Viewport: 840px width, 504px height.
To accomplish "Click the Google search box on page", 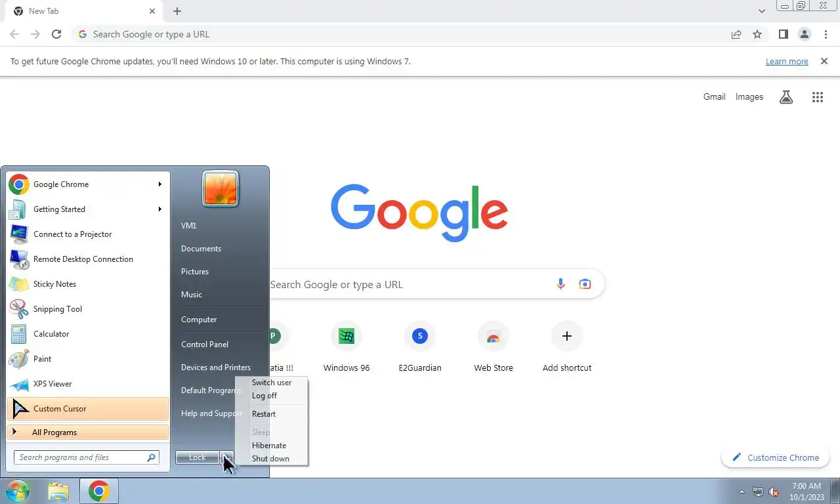I will tap(420, 284).
